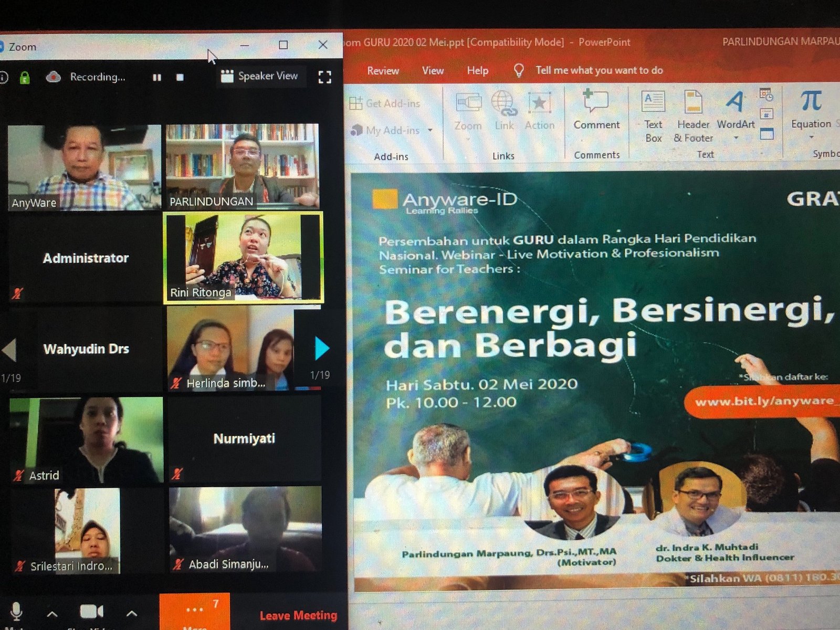
Task: Click Leave Meeting
Action: pos(298,615)
